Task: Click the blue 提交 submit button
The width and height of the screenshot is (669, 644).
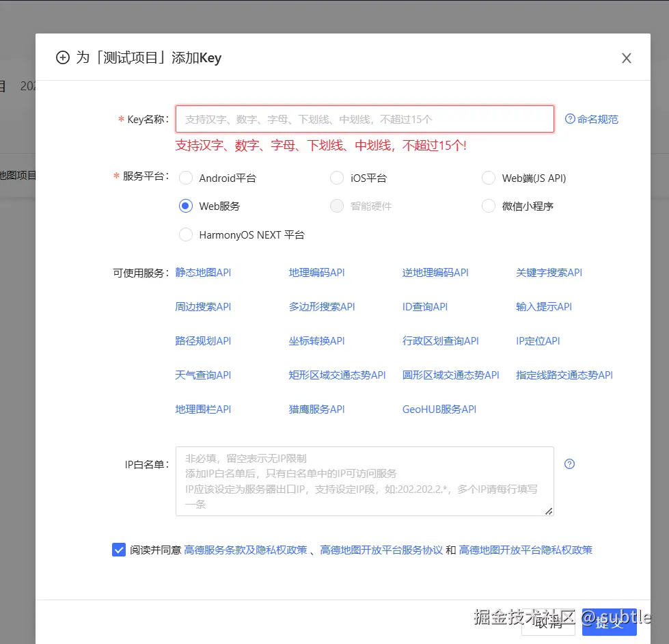Action: pos(610,622)
